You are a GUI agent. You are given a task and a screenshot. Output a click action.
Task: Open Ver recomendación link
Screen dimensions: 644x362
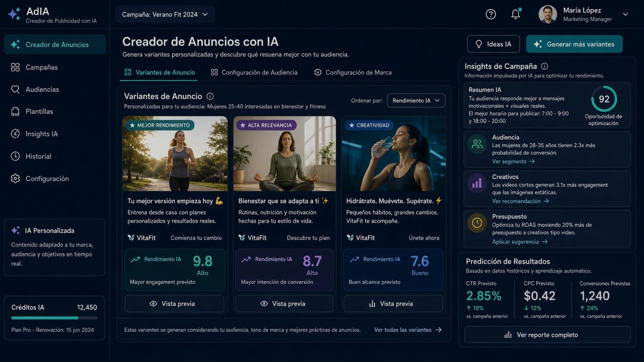[x=520, y=201]
